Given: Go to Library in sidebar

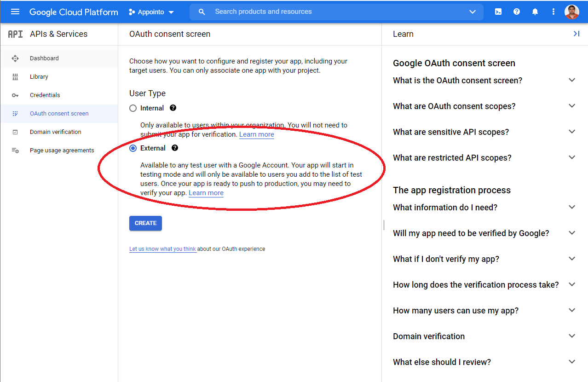Looking at the screenshot, I should [x=59, y=77].
